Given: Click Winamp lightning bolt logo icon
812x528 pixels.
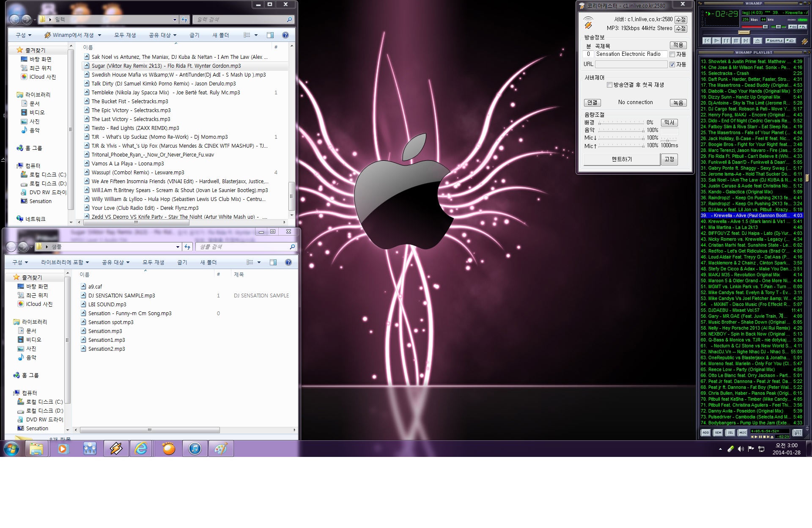Looking at the screenshot, I should pyautogui.click(x=805, y=41).
